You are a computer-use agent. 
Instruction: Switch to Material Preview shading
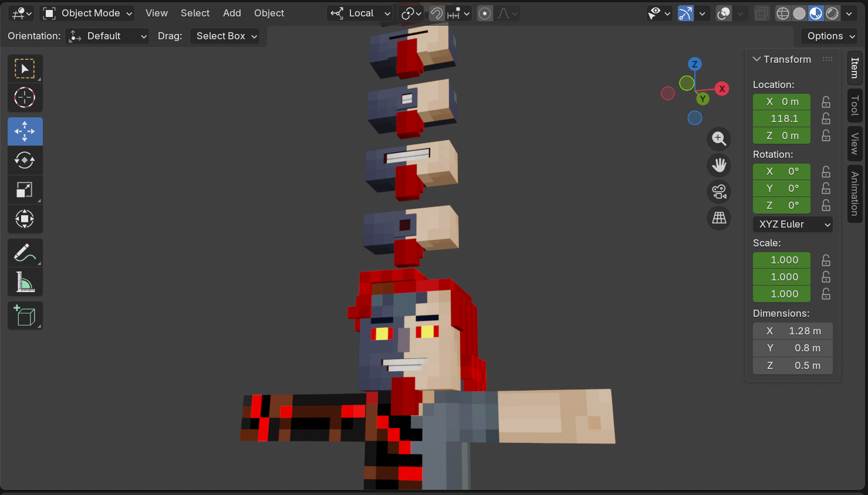point(816,13)
